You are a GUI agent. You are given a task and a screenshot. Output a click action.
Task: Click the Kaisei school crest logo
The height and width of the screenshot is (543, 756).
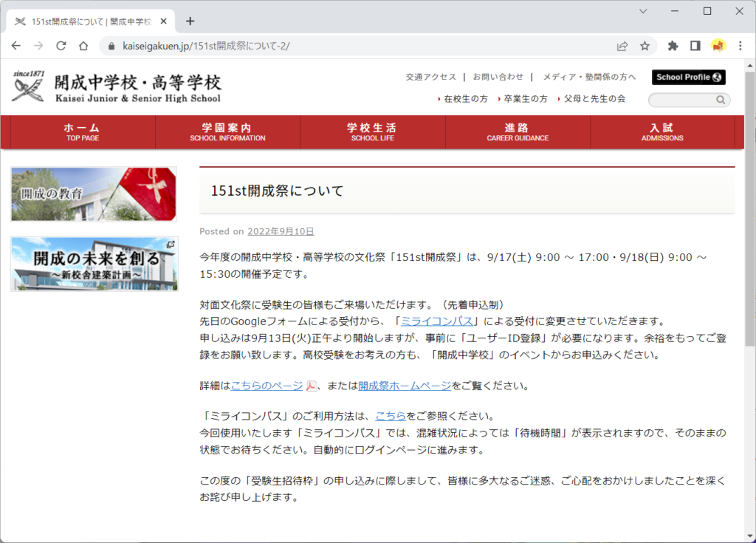pyautogui.click(x=29, y=86)
